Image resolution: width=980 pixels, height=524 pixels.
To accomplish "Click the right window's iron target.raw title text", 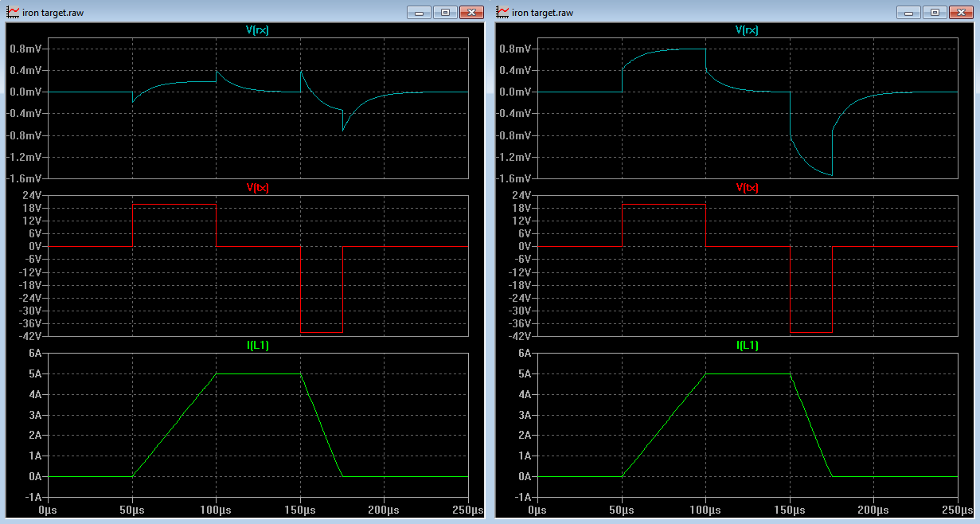I will tap(543, 13).
